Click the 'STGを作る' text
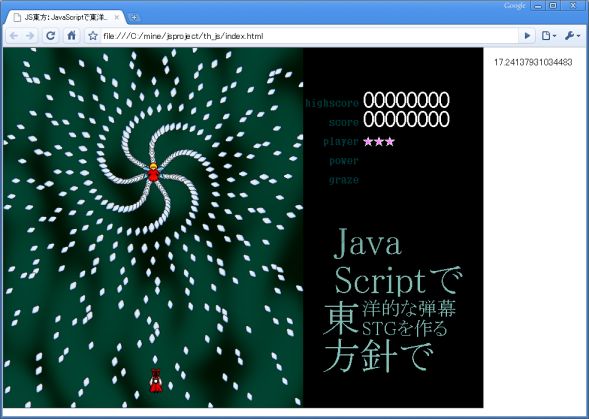The height and width of the screenshot is (419, 589). (405, 328)
